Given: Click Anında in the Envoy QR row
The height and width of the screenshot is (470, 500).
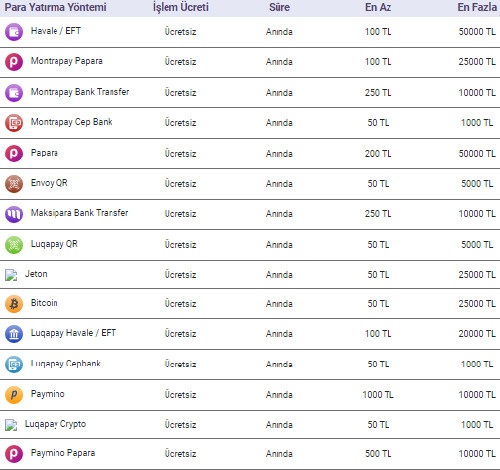Looking at the screenshot, I should [x=279, y=184].
